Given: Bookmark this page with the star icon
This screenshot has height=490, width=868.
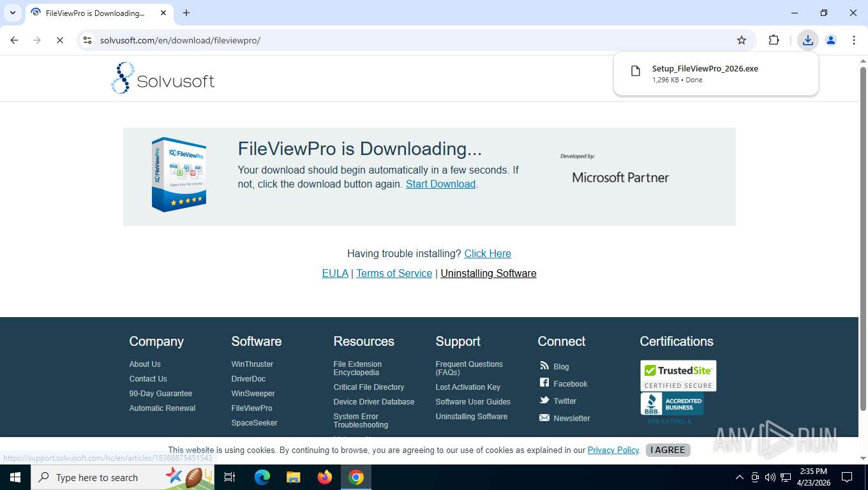Looking at the screenshot, I should click(742, 40).
